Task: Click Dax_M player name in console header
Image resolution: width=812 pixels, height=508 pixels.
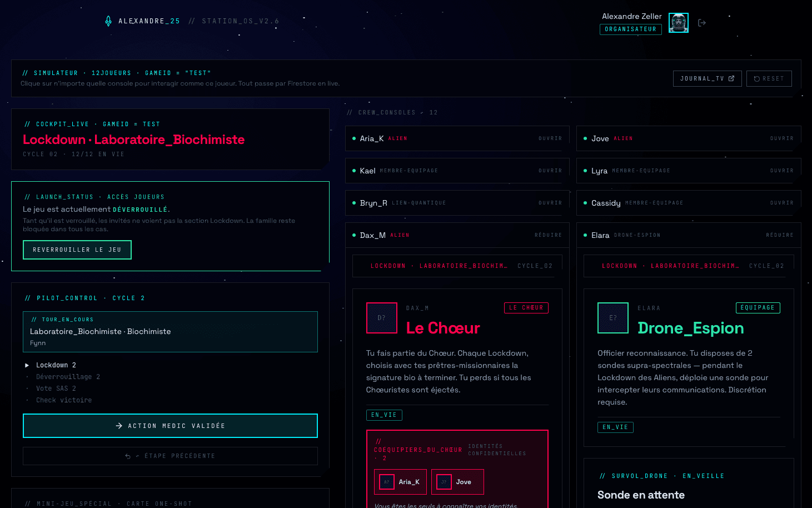Action: [373, 235]
